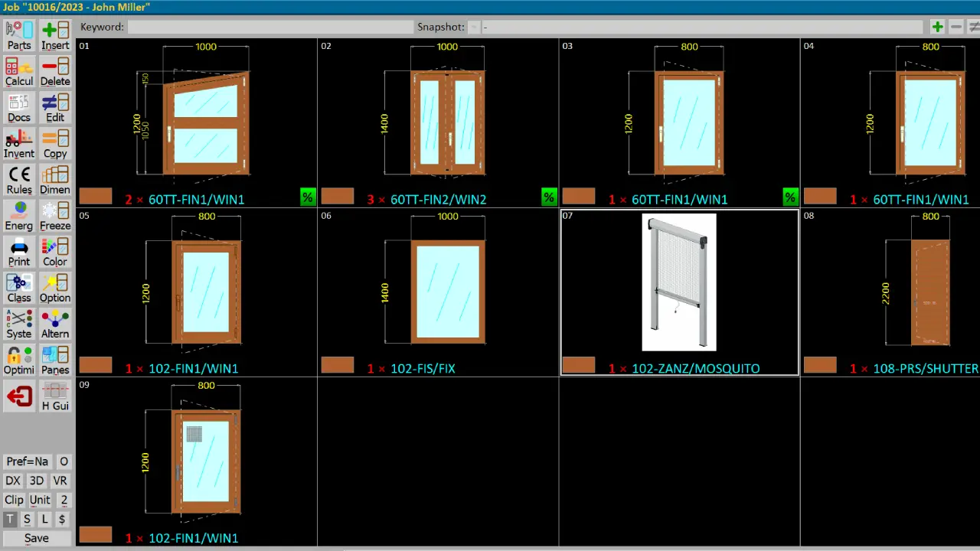Viewport: 980px width, 551px height.
Task: Open the Energ energy tool
Action: click(19, 216)
